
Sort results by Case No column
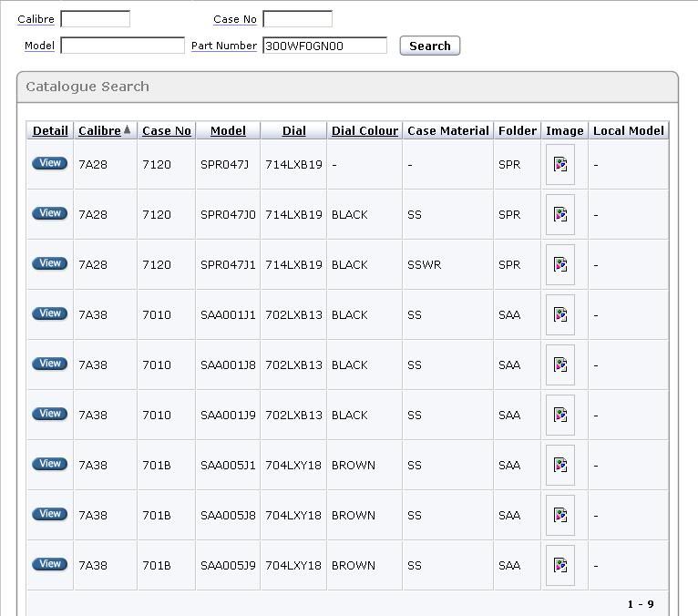tap(166, 131)
